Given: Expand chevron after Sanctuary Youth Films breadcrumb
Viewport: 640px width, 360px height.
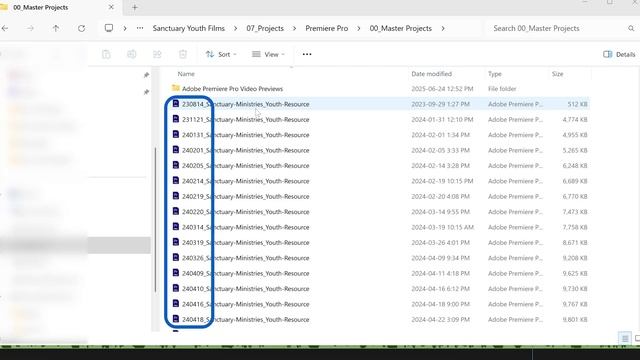Looking at the screenshot, I should [236, 28].
